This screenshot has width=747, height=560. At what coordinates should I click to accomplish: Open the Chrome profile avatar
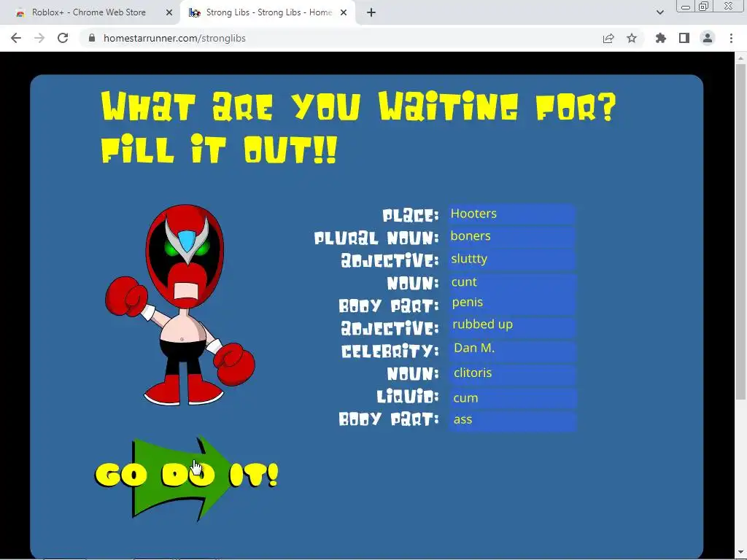point(708,38)
